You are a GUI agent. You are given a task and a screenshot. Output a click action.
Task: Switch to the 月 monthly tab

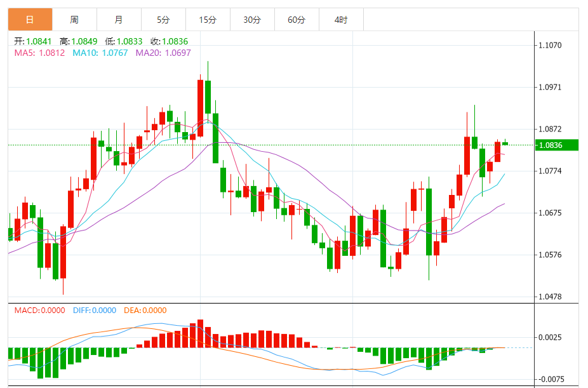click(119, 20)
